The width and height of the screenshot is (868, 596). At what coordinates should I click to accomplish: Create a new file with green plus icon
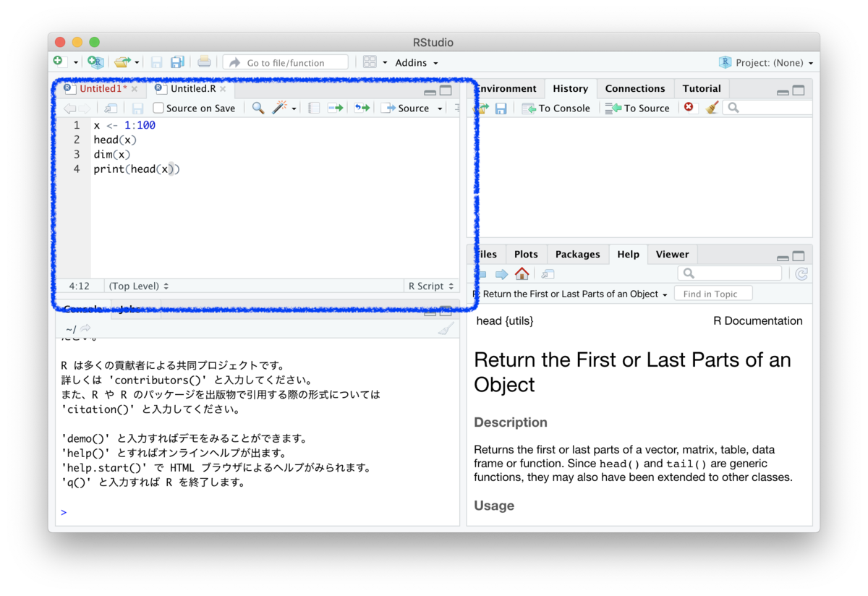point(59,62)
